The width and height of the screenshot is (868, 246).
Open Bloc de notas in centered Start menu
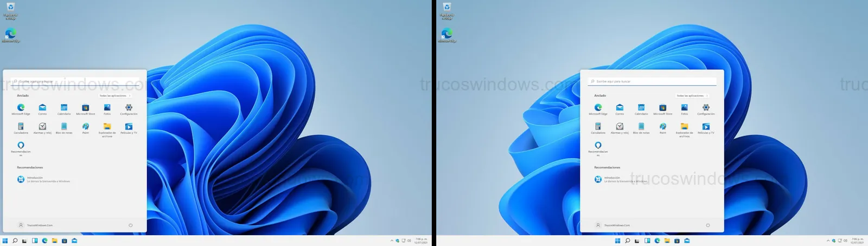pos(641,126)
